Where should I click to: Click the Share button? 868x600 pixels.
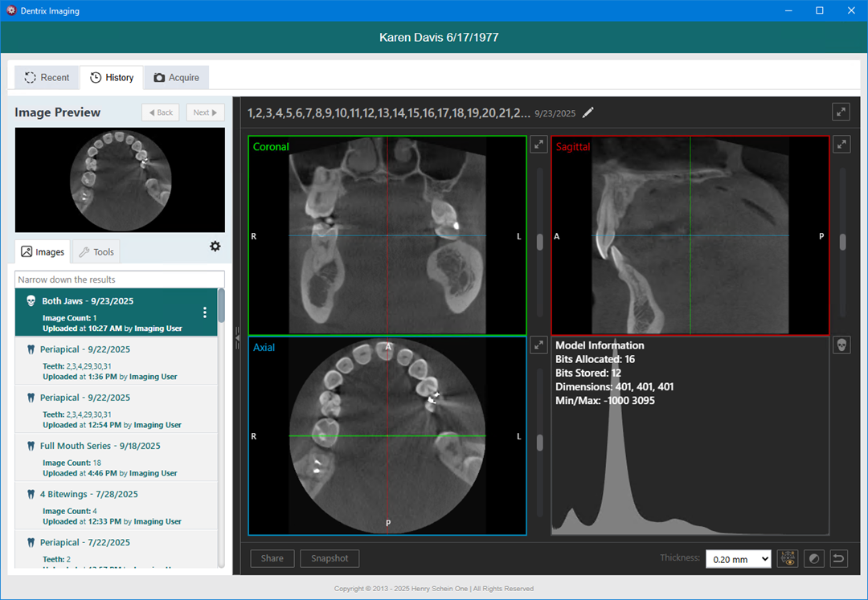[272, 558]
